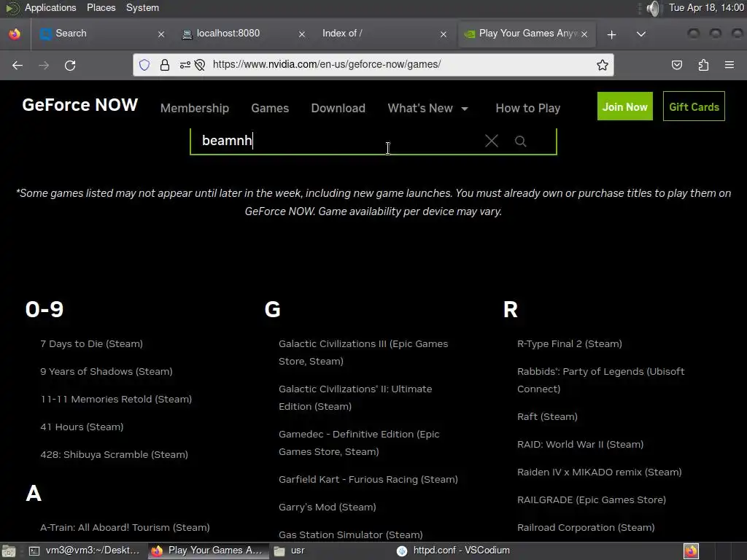Expand the What's New dropdown
Viewport: 747px width, 560px height.
click(x=427, y=108)
